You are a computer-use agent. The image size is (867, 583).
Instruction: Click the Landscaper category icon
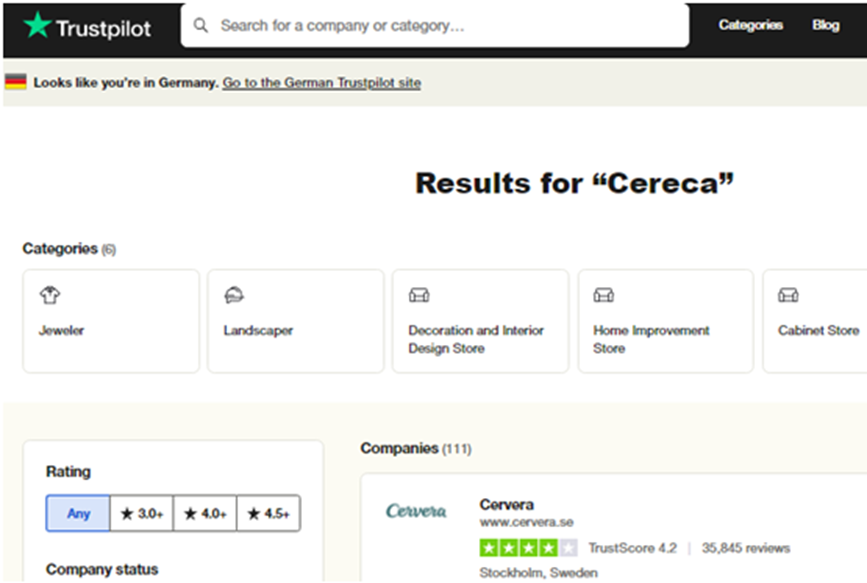coord(234,295)
